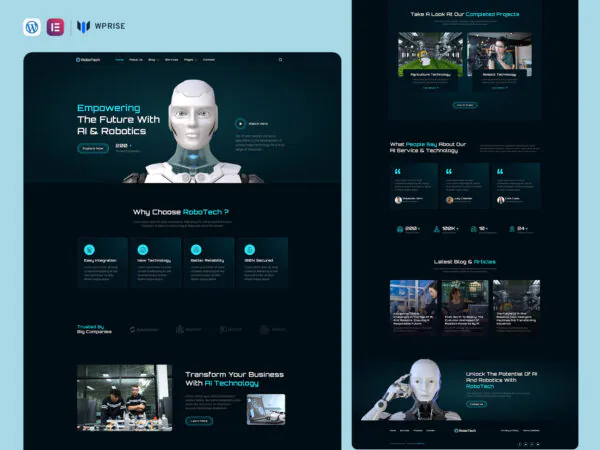The height and width of the screenshot is (450, 600).
Task: Click the 24+ stats icon
Action: (512, 229)
